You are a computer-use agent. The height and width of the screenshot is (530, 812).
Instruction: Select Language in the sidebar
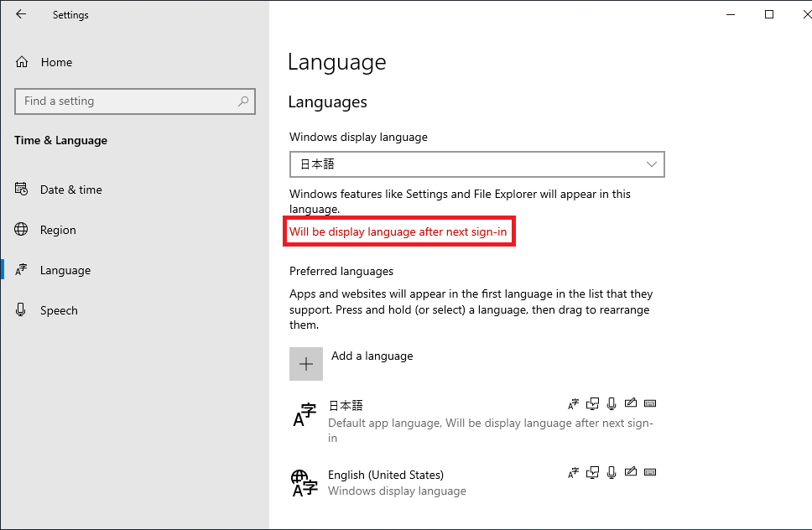(65, 270)
